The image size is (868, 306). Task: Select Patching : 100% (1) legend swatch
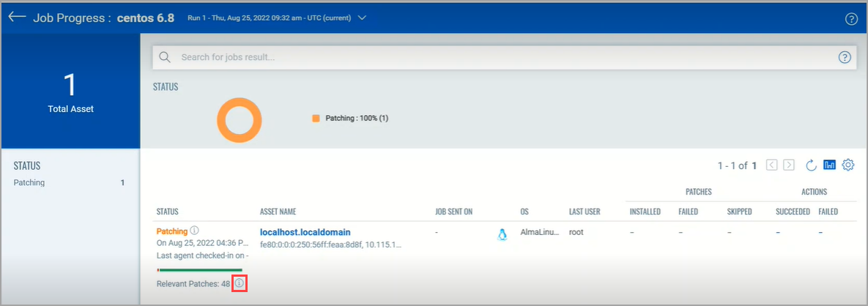[x=316, y=119]
